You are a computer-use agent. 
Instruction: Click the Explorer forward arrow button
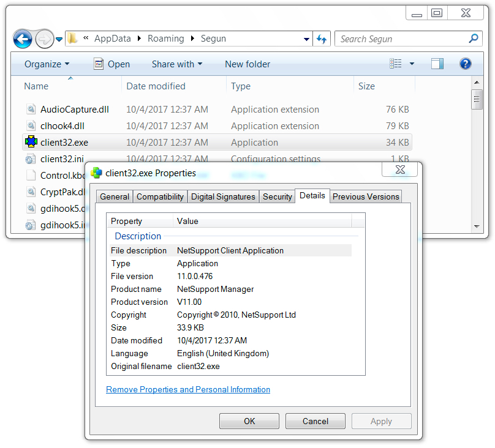coord(44,39)
